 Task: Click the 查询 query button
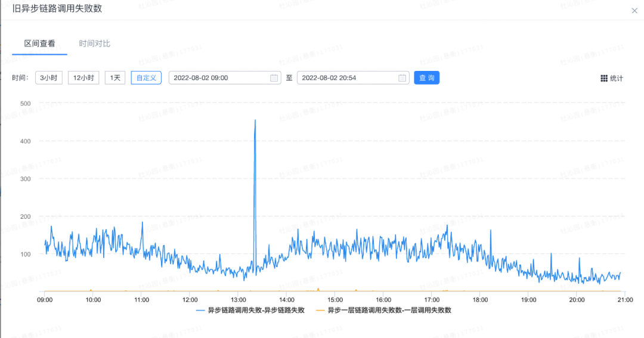(x=426, y=78)
